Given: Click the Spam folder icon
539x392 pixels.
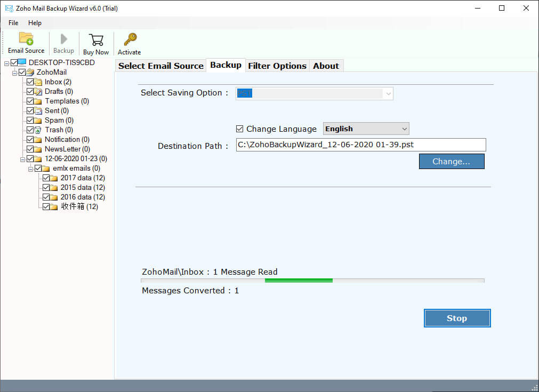Looking at the screenshot, I should point(38,121).
